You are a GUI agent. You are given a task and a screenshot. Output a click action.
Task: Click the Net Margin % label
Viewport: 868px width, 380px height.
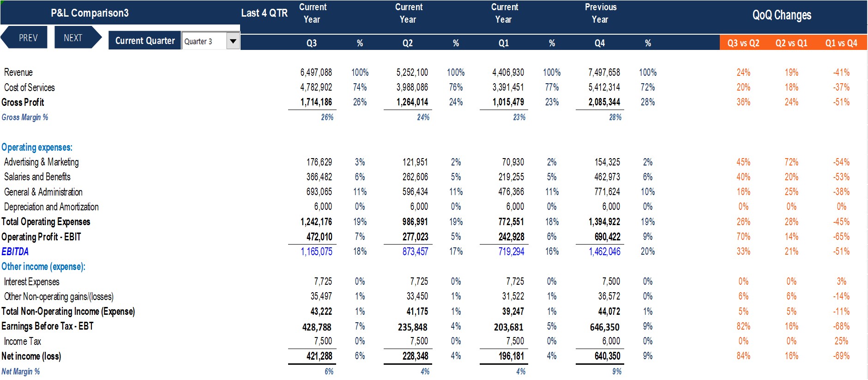click(21, 371)
